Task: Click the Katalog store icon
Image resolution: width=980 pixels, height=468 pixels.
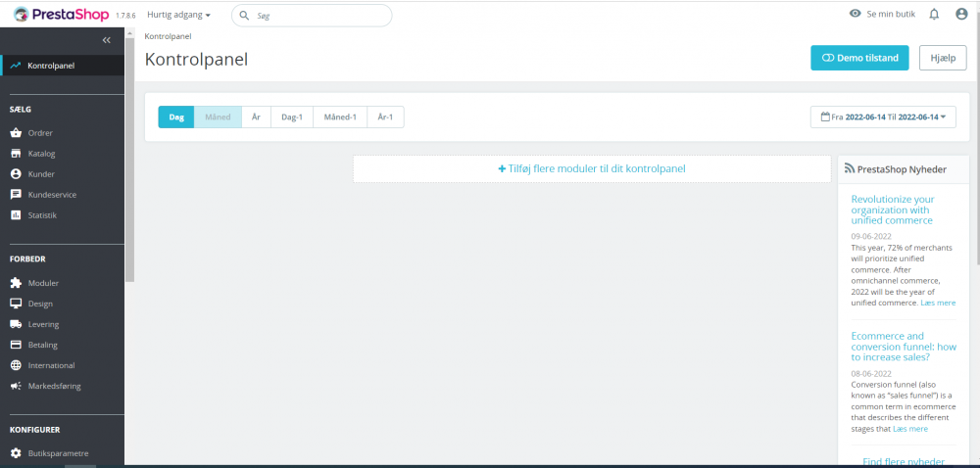Action: pyautogui.click(x=16, y=154)
